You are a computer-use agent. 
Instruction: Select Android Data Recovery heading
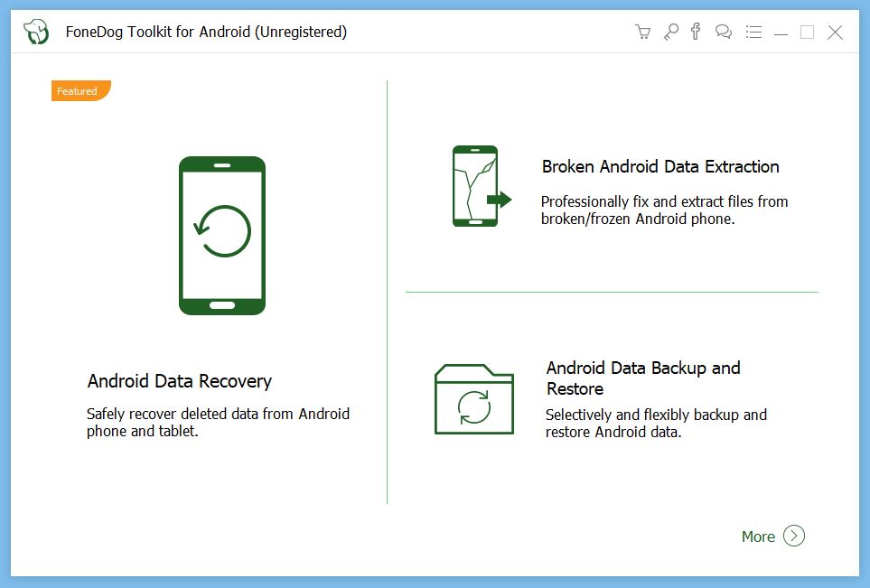pyautogui.click(x=179, y=381)
